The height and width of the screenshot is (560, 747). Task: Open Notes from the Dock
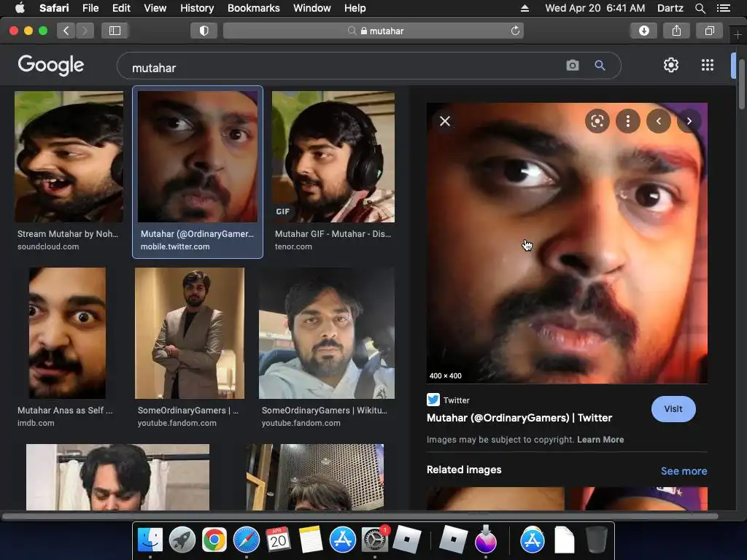(311, 540)
